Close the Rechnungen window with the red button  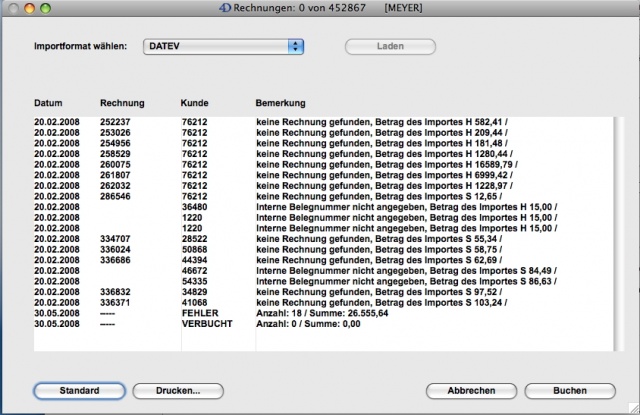point(13,8)
